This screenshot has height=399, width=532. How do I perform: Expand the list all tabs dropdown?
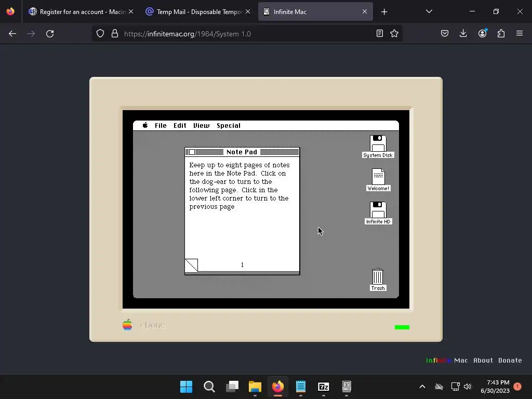coord(429,11)
